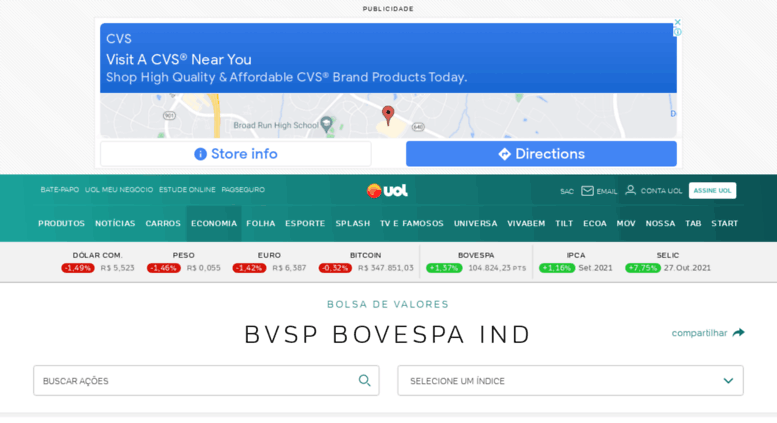Viewport: 777px width, 423px height.
Task: Click the Store info icon
Action: pos(200,154)
